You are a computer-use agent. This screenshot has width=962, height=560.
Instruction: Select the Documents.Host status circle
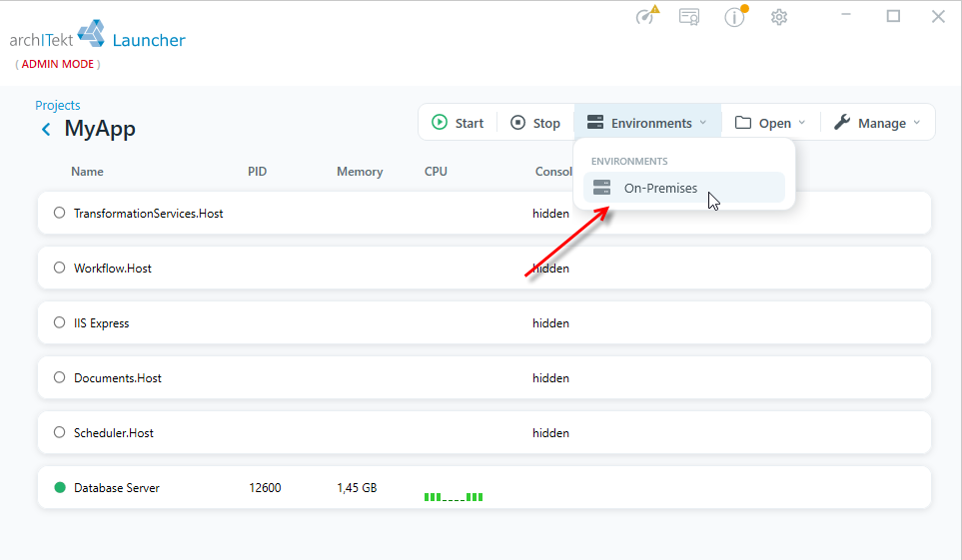click(x=59, y=377)
